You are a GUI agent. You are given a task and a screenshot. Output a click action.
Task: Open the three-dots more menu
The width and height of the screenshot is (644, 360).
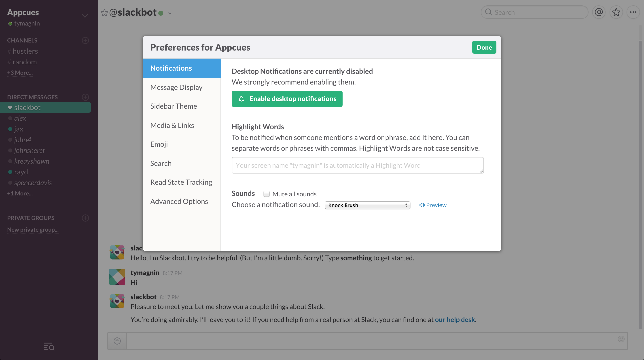[633, 12]
